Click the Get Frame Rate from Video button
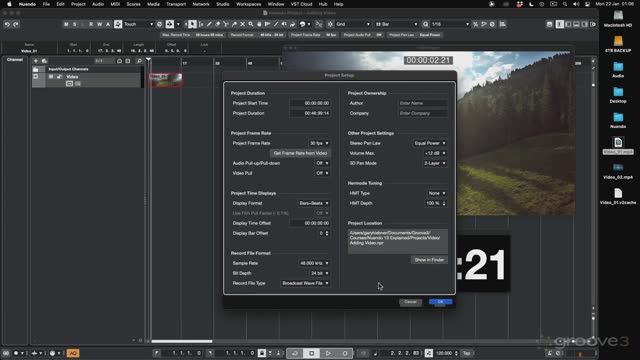This screenshot has height=360, width=640. pyautogui.click(x=300, y=153)
